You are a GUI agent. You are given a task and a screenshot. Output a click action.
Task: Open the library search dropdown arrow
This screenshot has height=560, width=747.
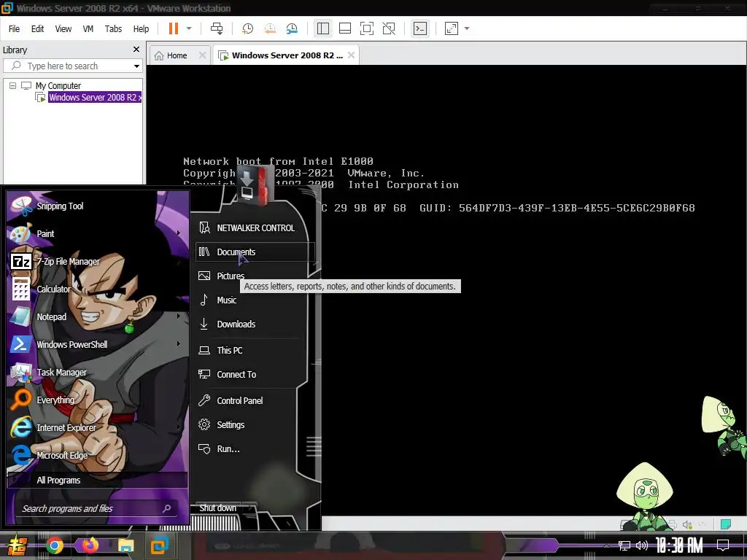(x=136, y=66)
